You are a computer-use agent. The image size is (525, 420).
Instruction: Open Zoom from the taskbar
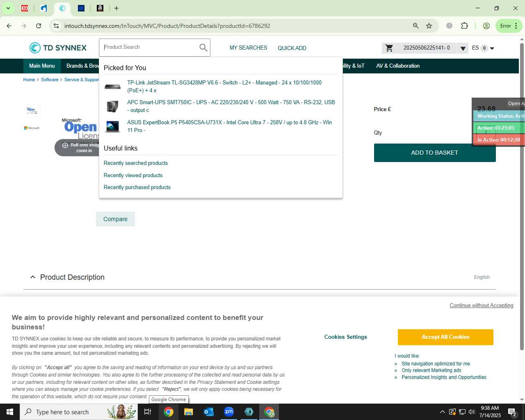(229, 412)
